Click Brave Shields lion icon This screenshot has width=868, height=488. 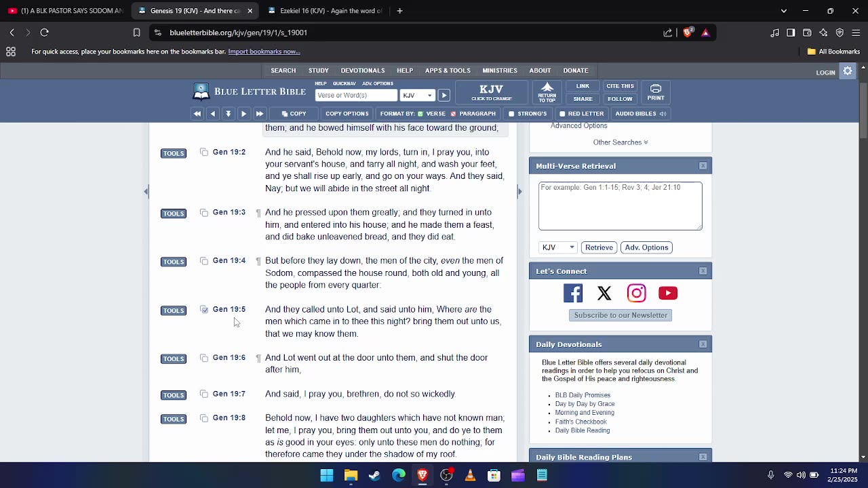click(x=688, y=33)
